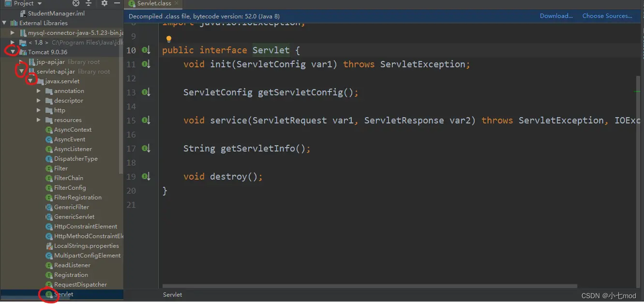Viewport: 644px width, 304px height.
Task: Click the gutter implementations icon on line 11
Action: pyautogui.click(x=146, y=64)
